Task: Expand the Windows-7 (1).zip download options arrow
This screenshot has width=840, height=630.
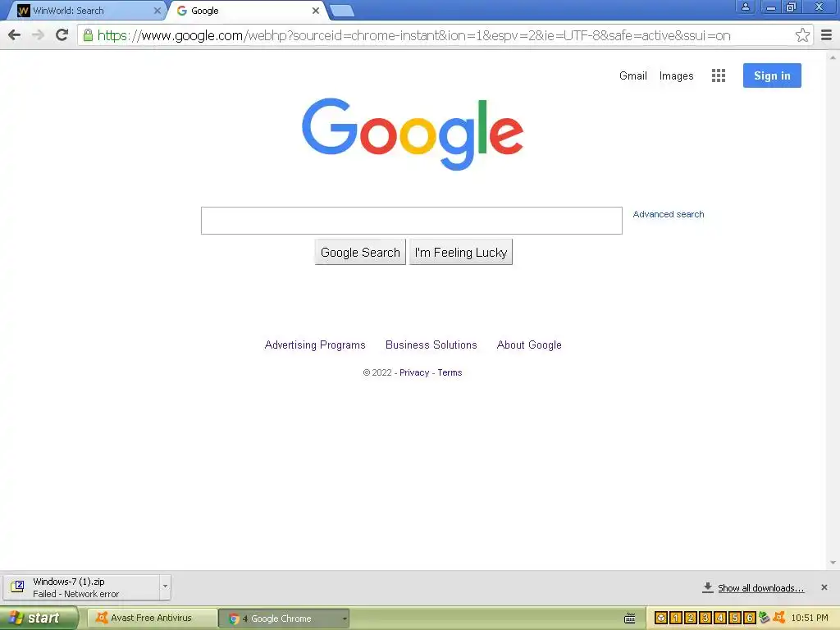Action: pos(165,587)
